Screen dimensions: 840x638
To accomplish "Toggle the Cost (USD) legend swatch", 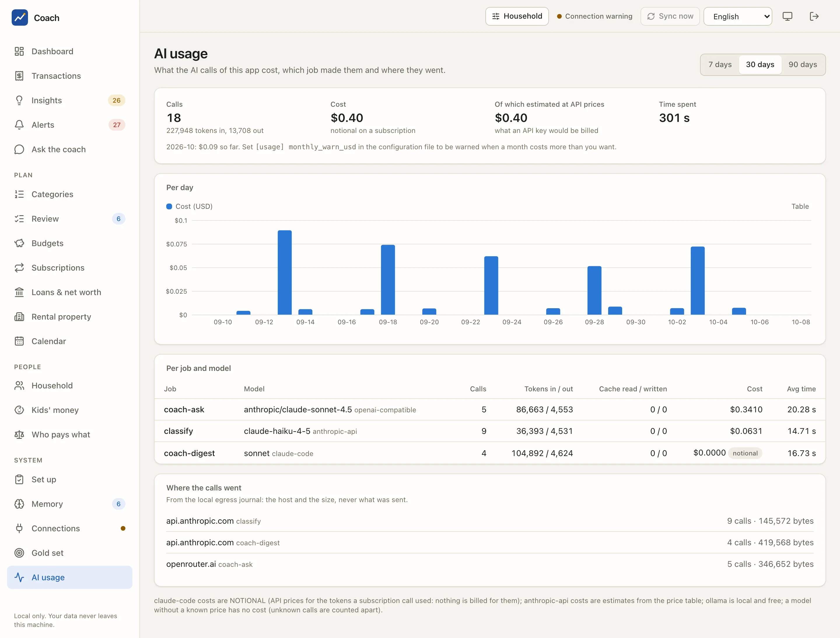I will [x=169, y=206].
